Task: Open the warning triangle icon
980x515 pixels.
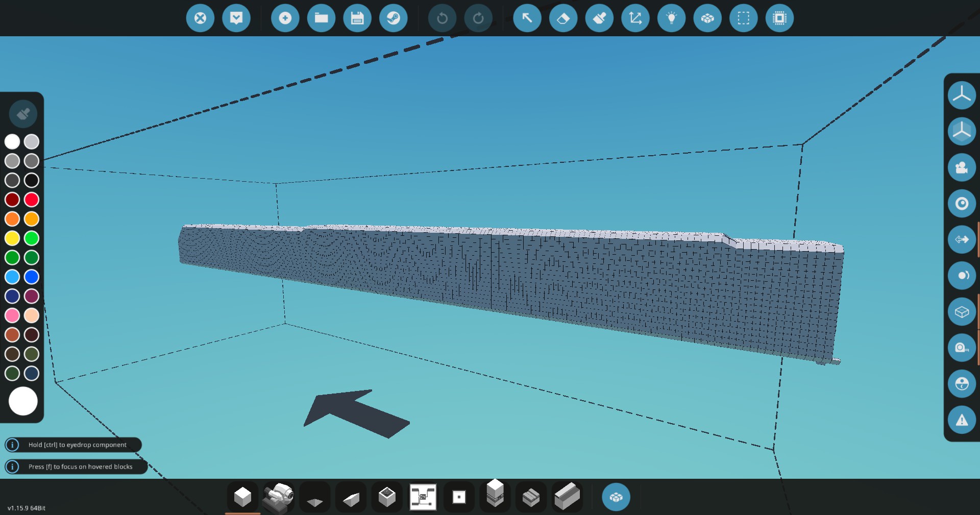Action: 962,420
